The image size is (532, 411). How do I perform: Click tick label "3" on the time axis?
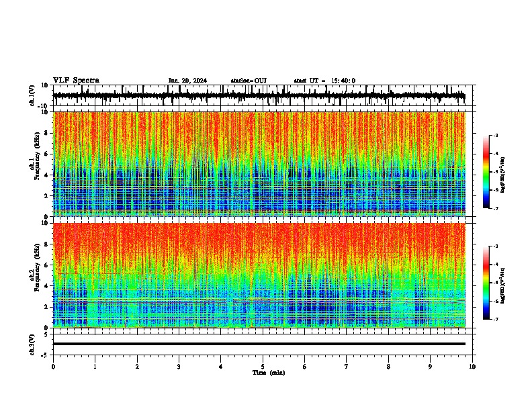[x=179, y=367]
